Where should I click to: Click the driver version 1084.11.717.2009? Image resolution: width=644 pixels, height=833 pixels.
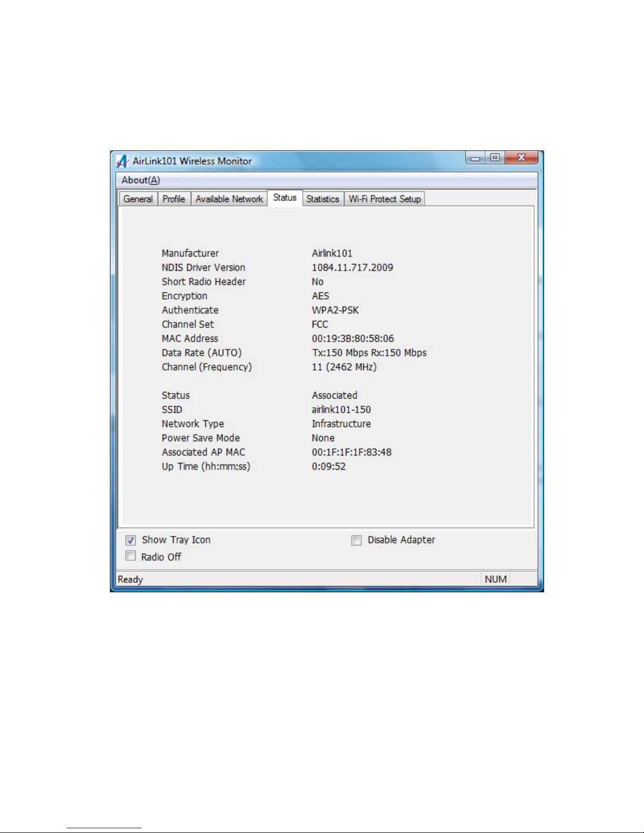352,268
